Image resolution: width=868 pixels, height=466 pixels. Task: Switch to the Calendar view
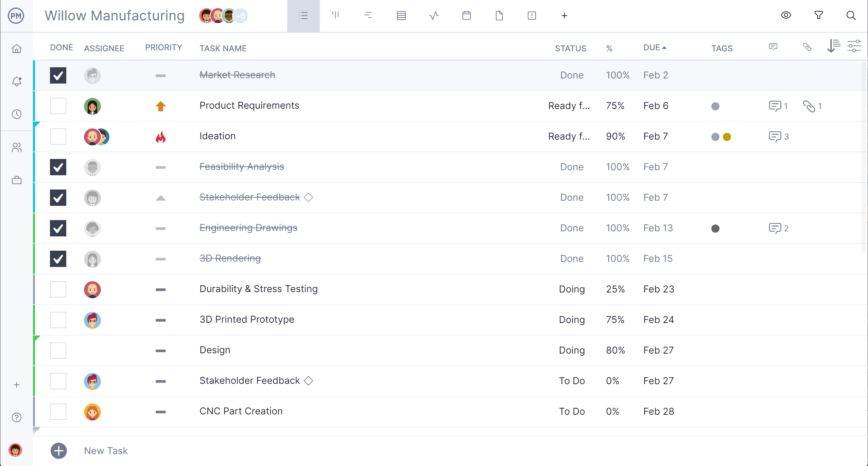(467, 16)
